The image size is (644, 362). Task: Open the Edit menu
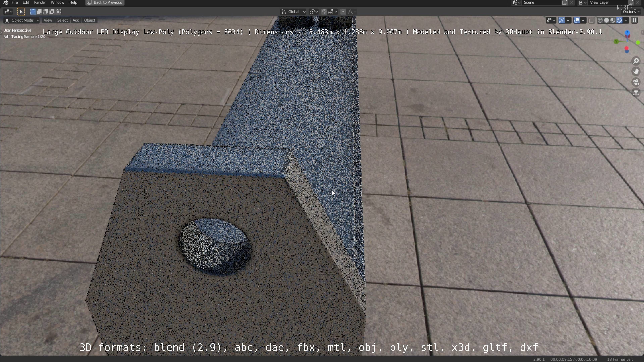pyautogui.click(x=26, y=3)
